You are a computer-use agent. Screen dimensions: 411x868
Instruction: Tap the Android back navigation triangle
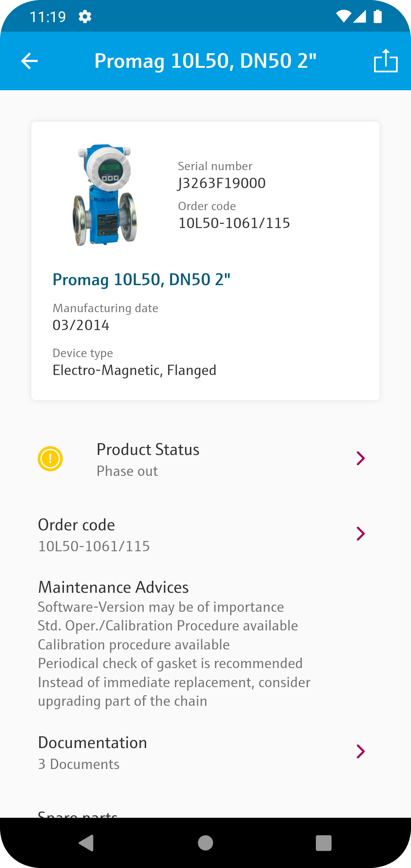point(86,843)
